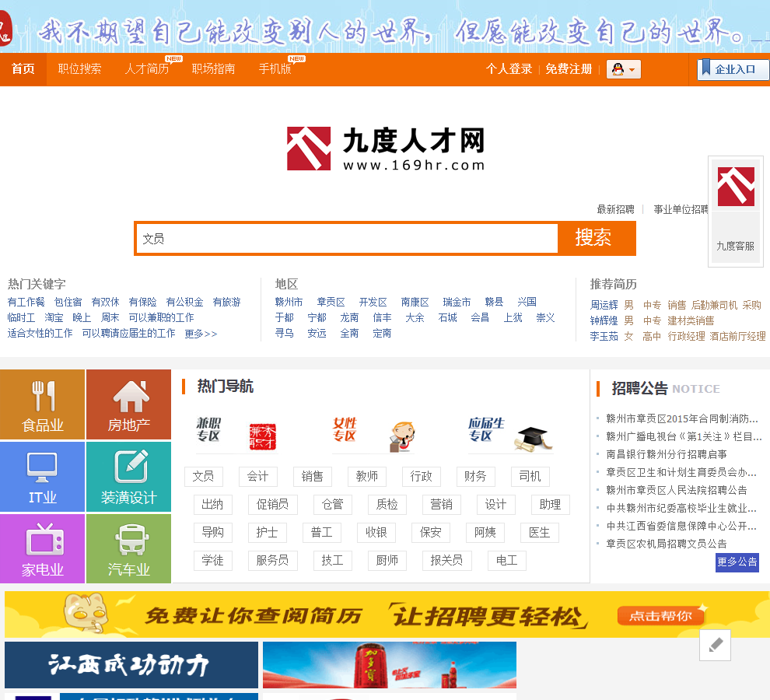The height and width of the screenshot is (700, 770).
Task: Open the 应届生专区 graduates zone
Action: tap(509, 434)
